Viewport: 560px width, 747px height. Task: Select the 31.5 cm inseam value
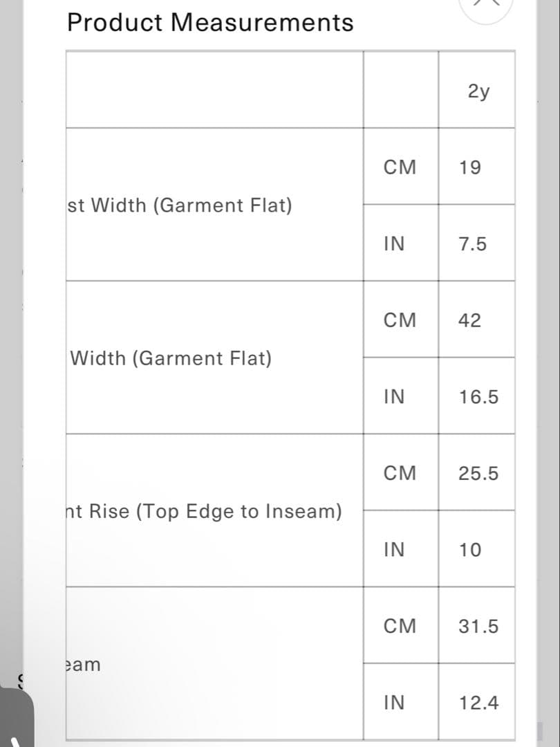478,627
